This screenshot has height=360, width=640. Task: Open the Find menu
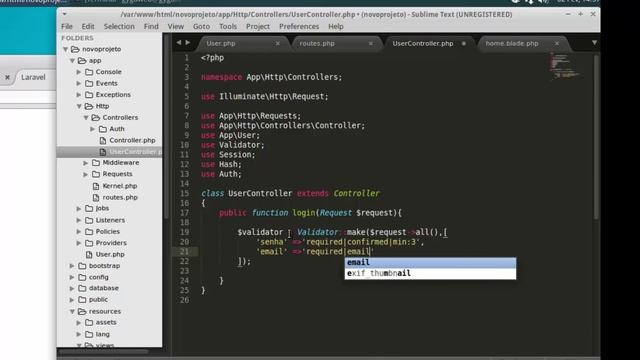pyautogui.click(x=151, y=27)
